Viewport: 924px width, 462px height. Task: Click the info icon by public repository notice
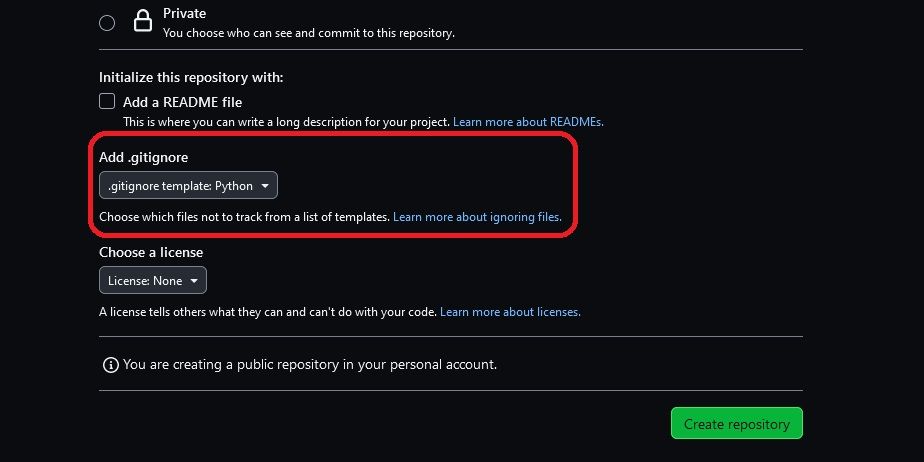coord(111,365)
